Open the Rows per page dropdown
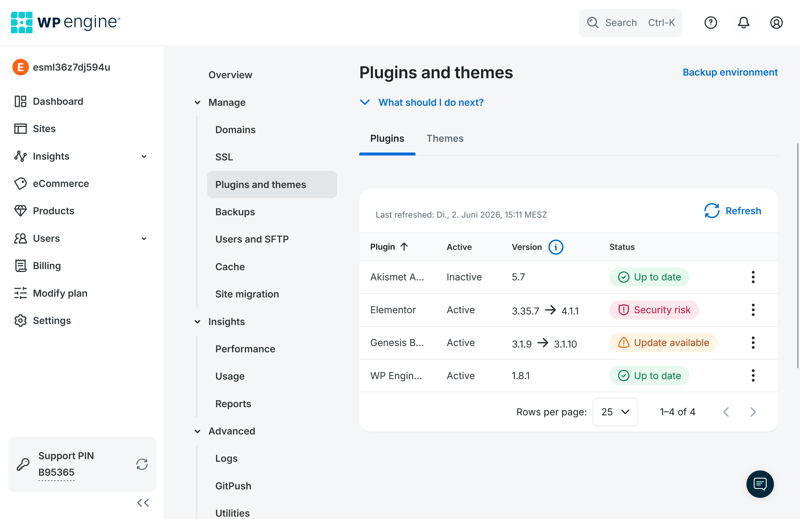The image size is (800, 519). coord(615,412)
